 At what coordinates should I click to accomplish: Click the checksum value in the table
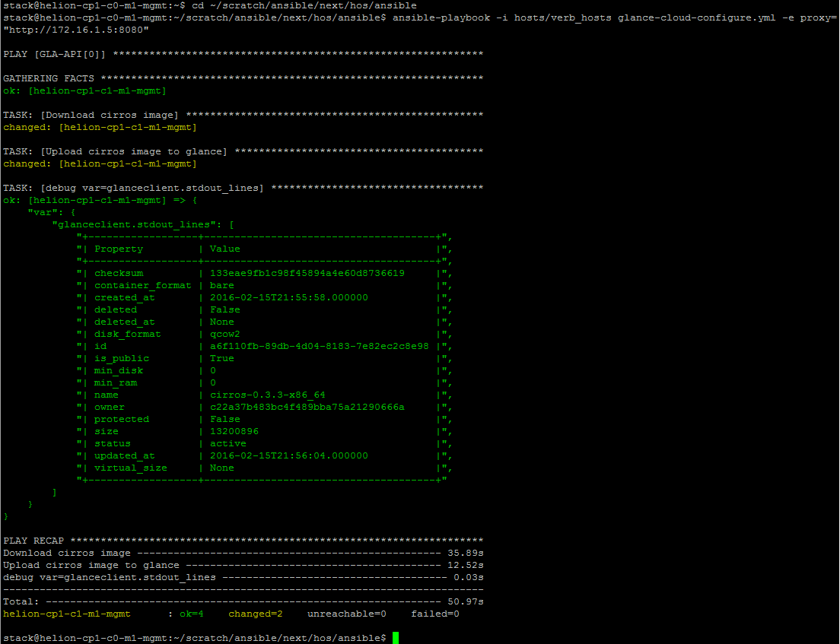tap(307, 273)
